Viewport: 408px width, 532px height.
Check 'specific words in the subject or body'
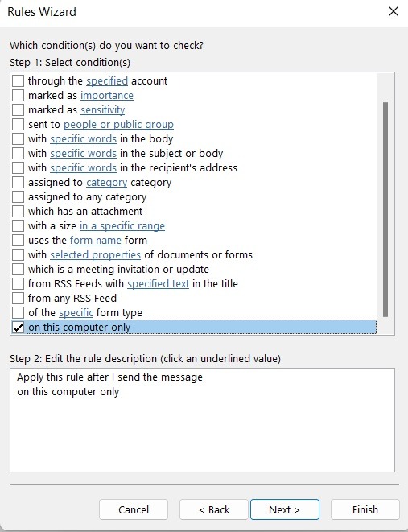[18, 154]
